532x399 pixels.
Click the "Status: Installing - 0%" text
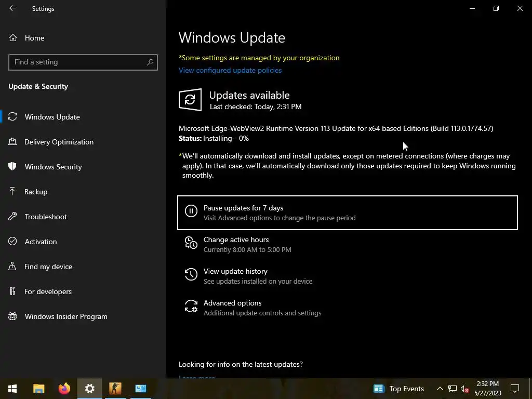(214, 138)
